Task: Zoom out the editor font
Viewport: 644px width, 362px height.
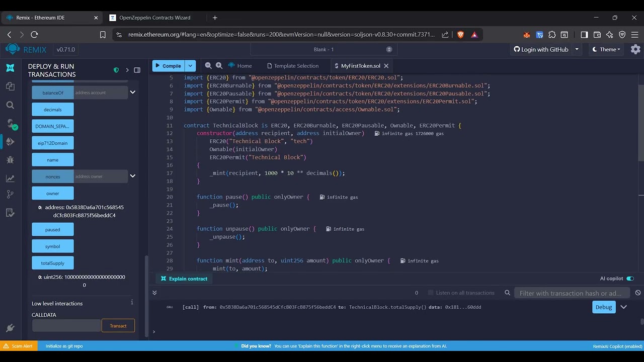Action: 208,65
